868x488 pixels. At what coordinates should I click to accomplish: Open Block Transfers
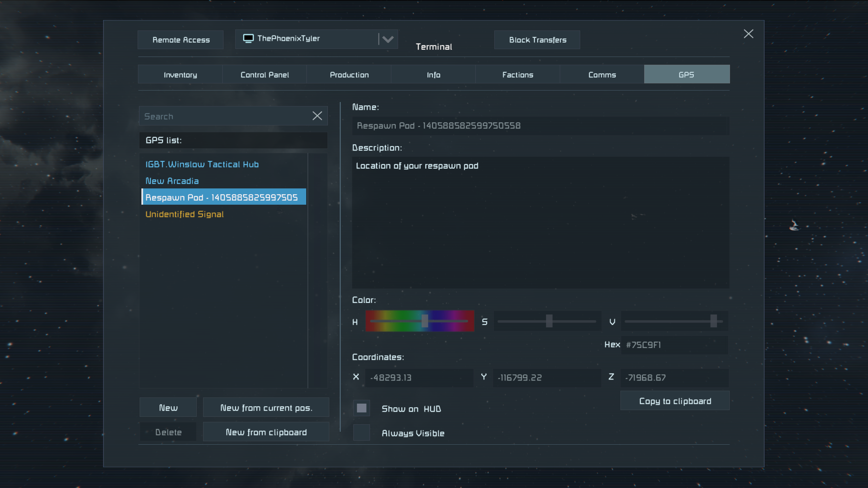[x=537, y=40]
